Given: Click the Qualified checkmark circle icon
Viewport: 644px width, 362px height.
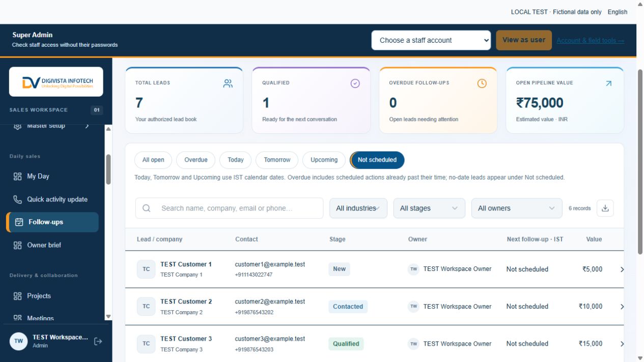Looking at the screenshot, I should pyautogui.click(x=355, y=83).
